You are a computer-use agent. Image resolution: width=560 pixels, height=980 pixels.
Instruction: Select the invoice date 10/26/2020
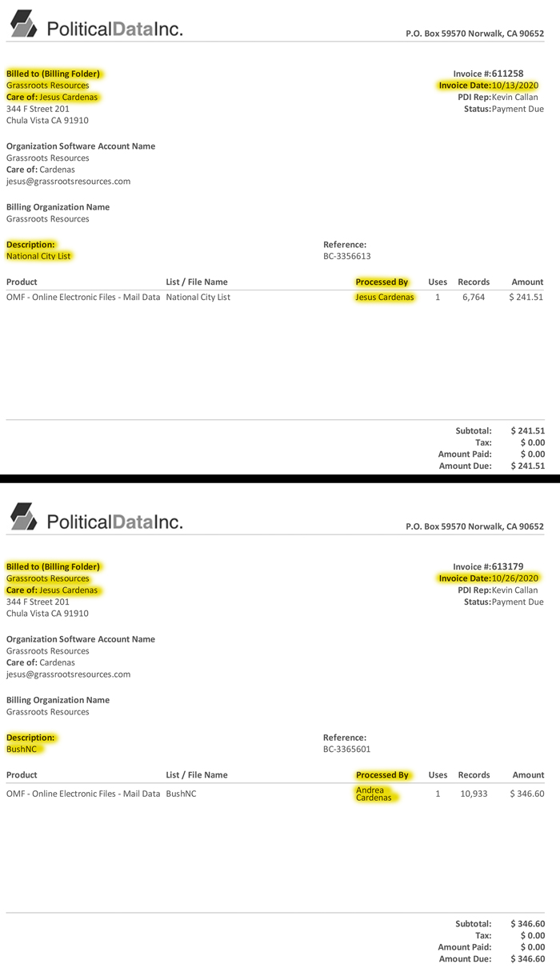(515, 578)
